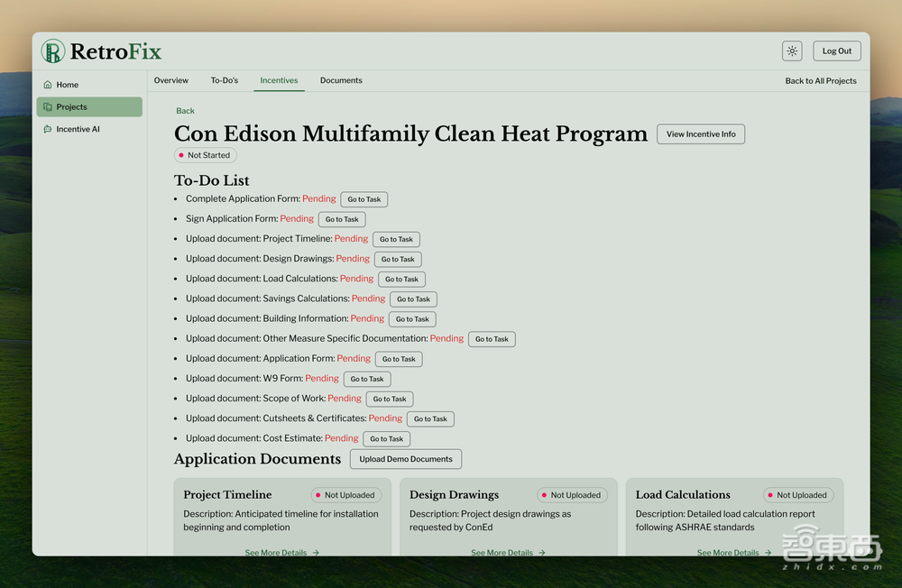This screenshot has height=588, width=902.
Task: Expand See More Details for Project Timeline
Action: point(281,553)
